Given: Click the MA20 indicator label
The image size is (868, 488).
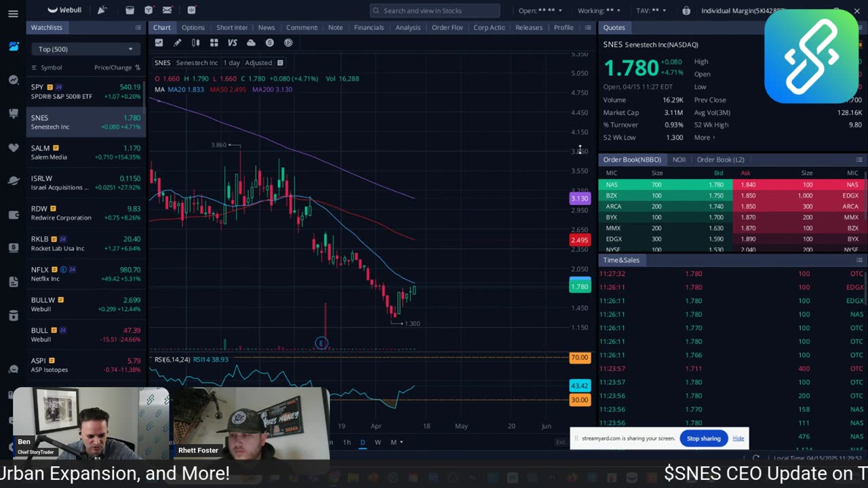Looking at the screenshot, I should point(186,89).
